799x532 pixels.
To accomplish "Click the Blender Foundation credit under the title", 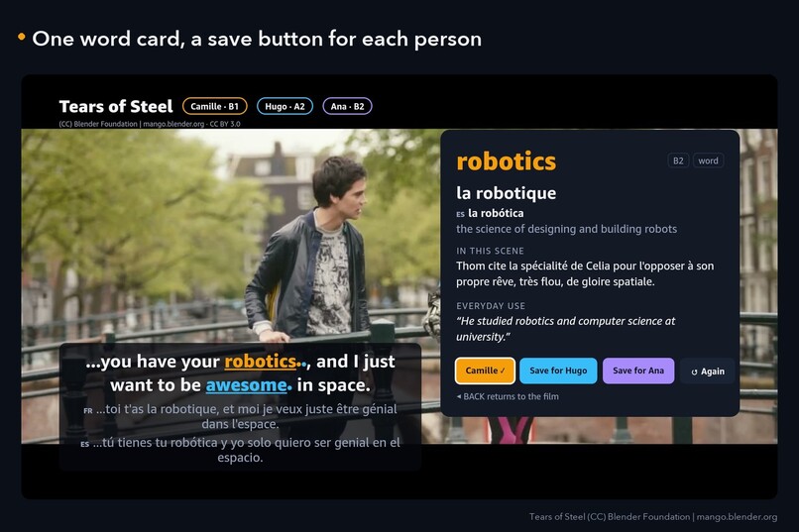I will (x=150, y=124).
